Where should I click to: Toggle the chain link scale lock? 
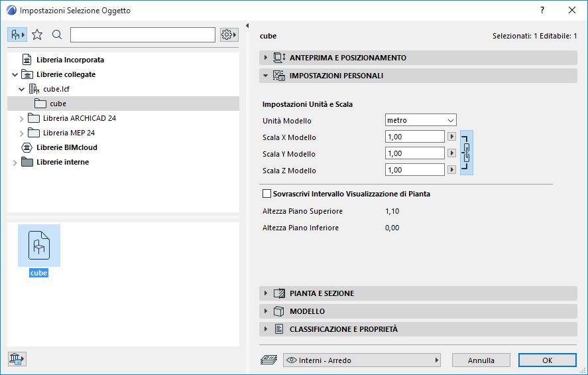[x=467, y=153]
